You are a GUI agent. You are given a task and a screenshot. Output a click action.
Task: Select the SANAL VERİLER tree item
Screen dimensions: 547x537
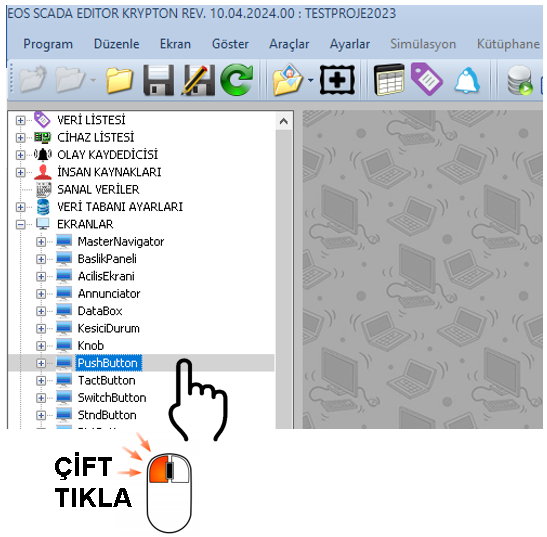point(98,190)
